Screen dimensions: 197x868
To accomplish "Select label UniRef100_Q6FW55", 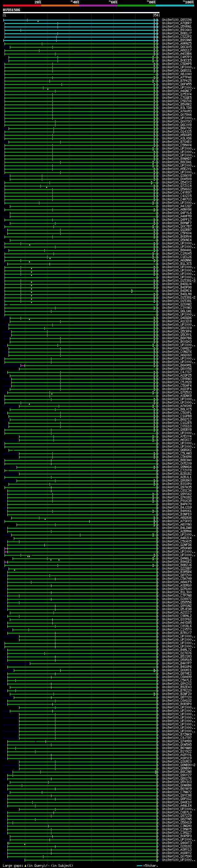I will [x=177, y=84].
